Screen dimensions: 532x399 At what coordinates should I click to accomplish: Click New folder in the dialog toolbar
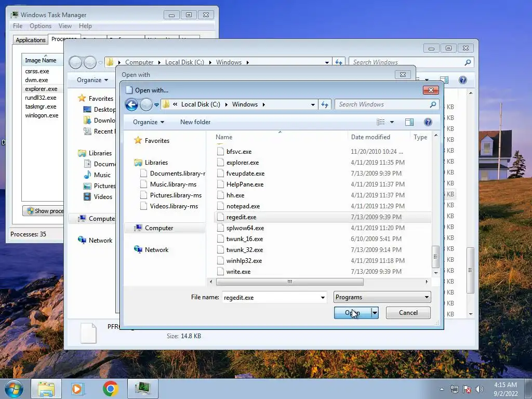click(x=195, y=122)
